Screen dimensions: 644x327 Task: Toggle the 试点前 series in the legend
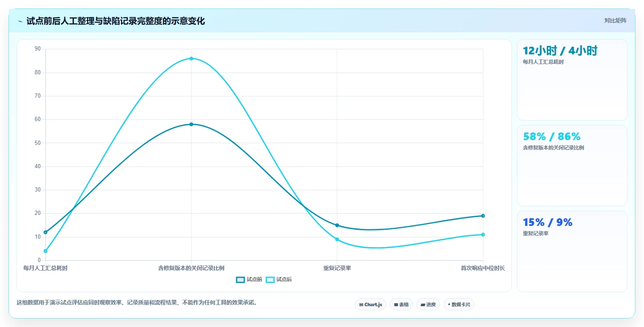click(x=249, y=279)
